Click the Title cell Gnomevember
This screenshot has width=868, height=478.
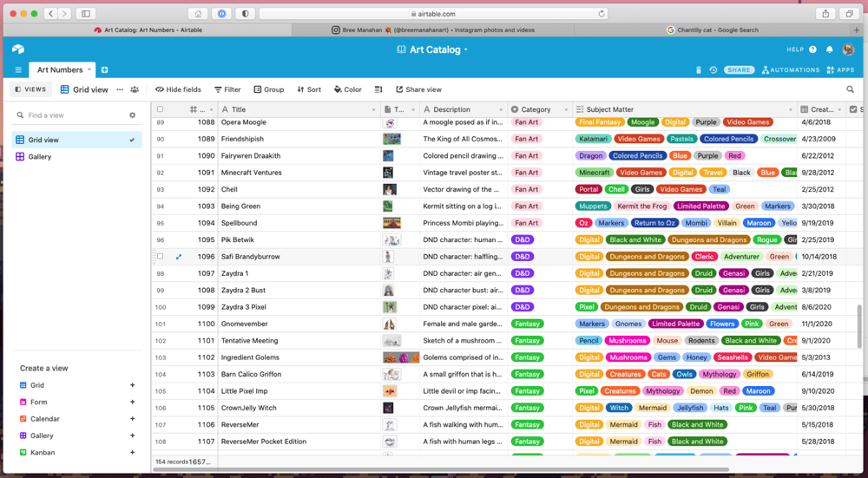(299, 324)
